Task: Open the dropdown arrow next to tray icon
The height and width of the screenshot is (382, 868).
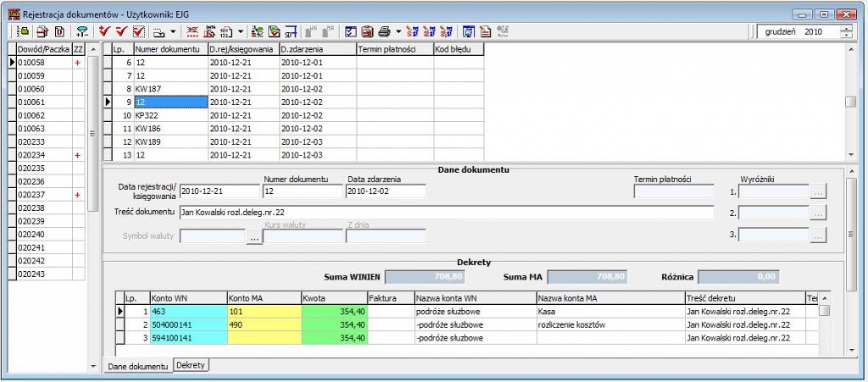Action: point(172,31)
